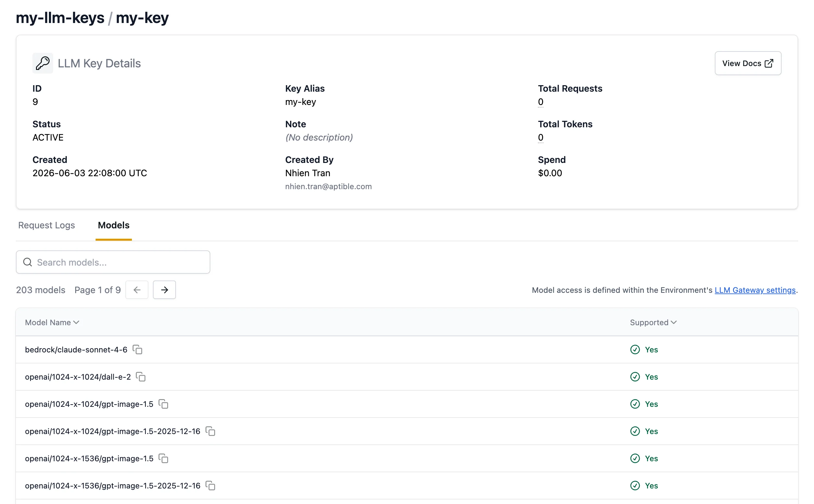The image size is (814, 504).
Task: Copy the openai/1024-x-1024/dall-e-2 model name
Action: tap(141, 377)
